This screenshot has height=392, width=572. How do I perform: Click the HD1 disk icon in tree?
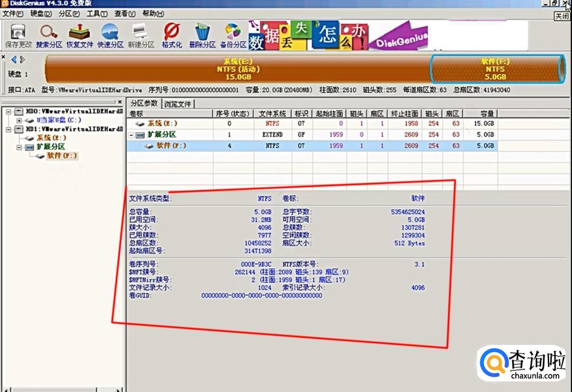[x=19, y=129]
